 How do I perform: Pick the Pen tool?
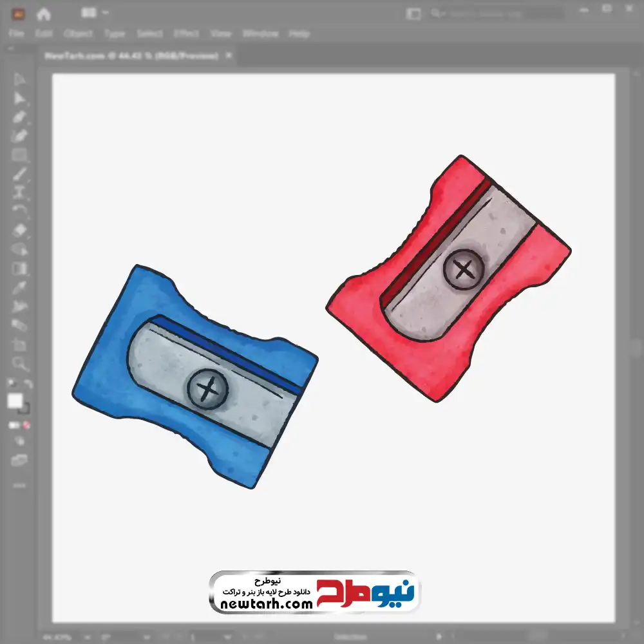click(x=20, y=117)
